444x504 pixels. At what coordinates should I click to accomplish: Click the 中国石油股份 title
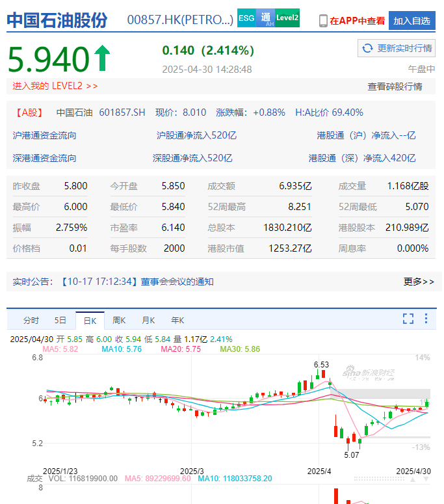tap(57, 20)
